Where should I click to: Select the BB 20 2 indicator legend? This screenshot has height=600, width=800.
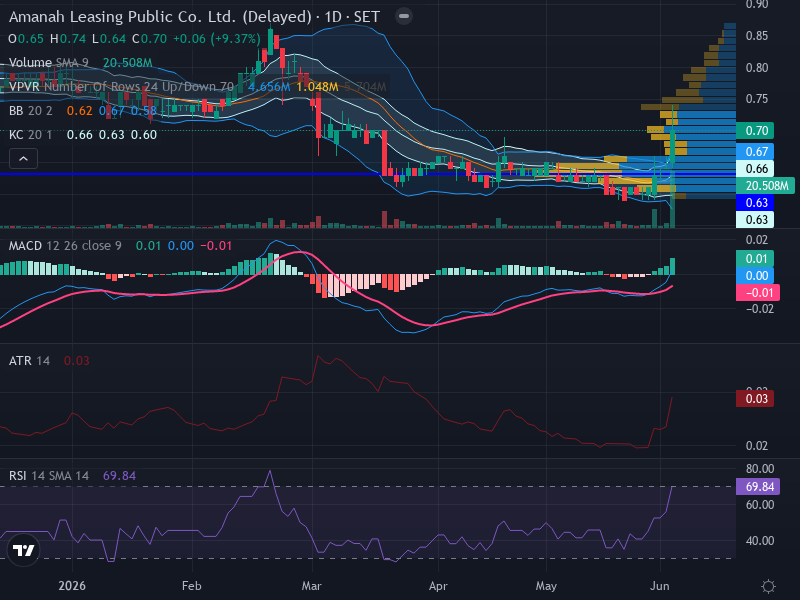pos(31,111)
